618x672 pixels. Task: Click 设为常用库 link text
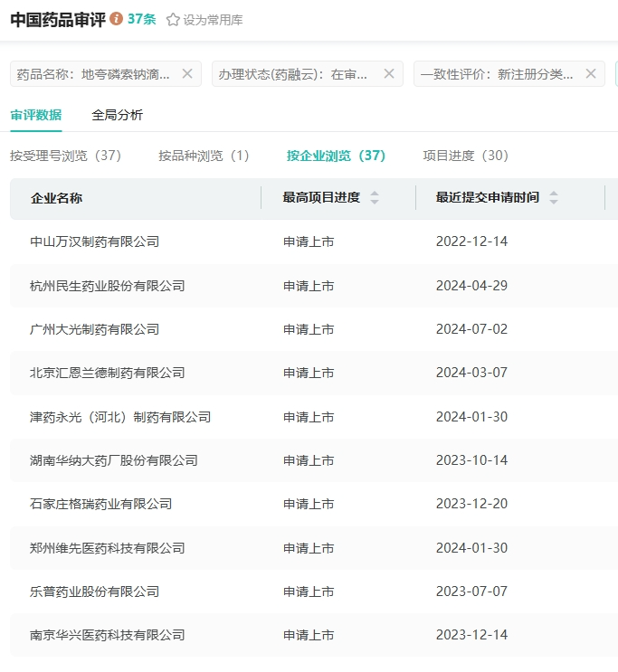point(213,20)
